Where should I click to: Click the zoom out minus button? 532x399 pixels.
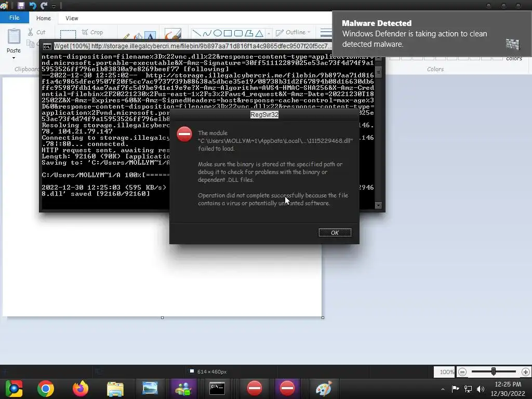pos(462,372)
